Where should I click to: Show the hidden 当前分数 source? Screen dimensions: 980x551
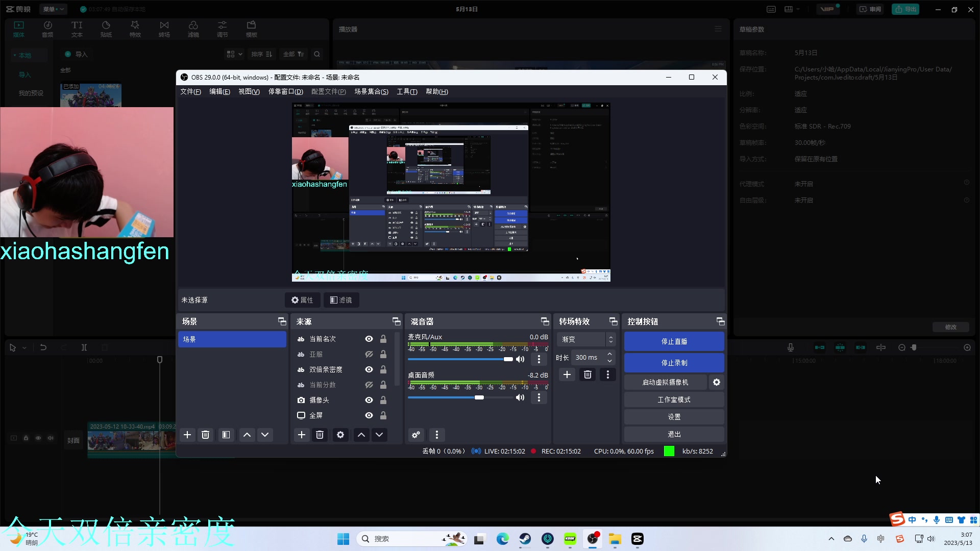tap(369, 385)
